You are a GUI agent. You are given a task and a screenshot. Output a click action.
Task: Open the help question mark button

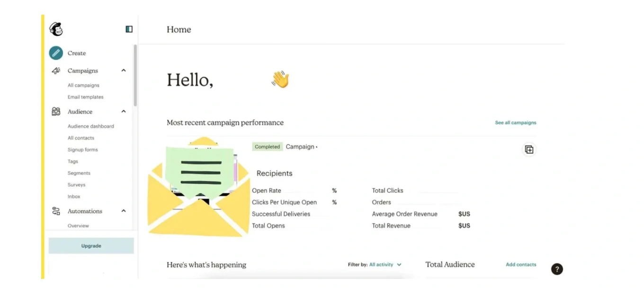tap(557, 269)
